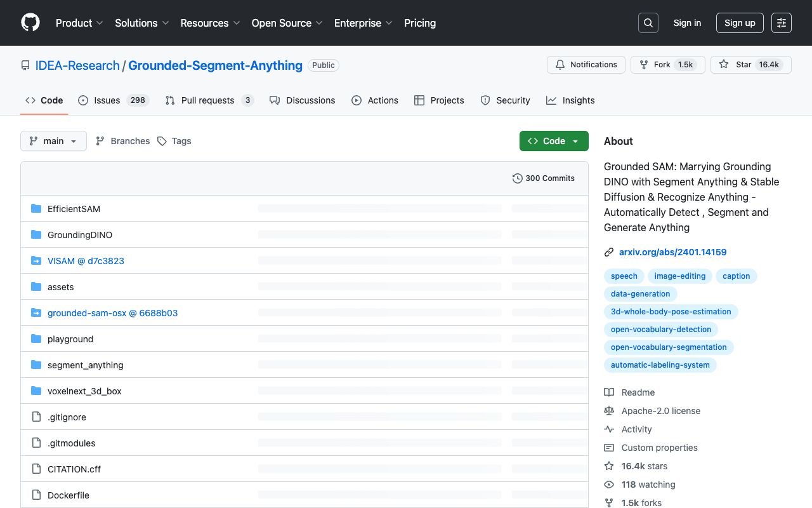Open the IDEA-Research organization link
The width and height of the screenshot is (812, 508).
(x=77, y=65)
